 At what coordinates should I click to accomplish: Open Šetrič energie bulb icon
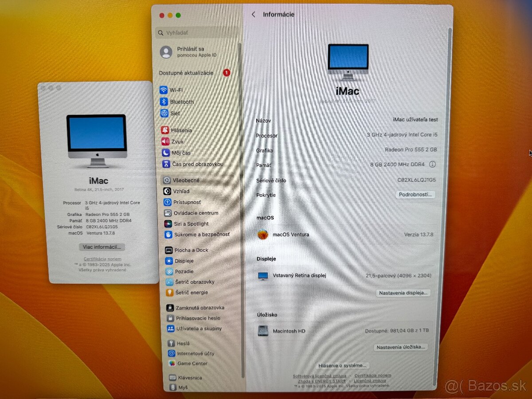(169, 293)
